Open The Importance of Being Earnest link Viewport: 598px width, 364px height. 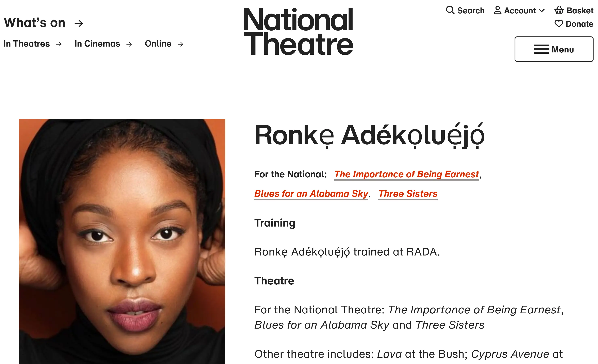click(406, 174)
